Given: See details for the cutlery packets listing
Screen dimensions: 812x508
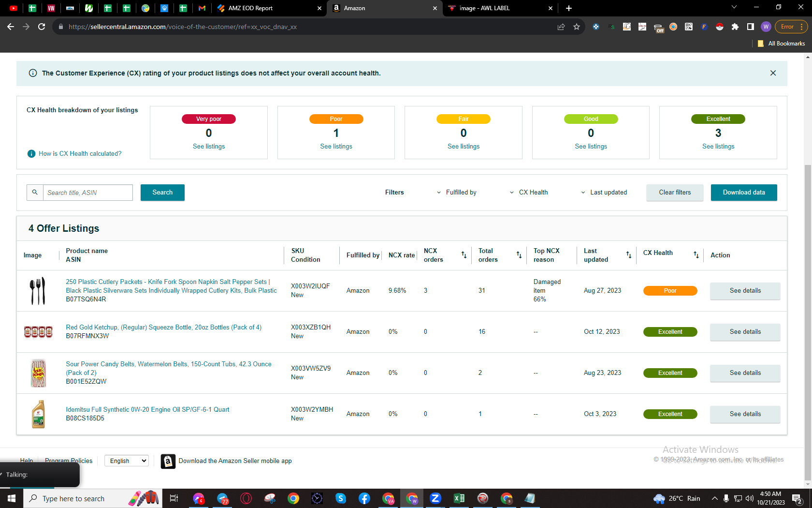Looking at the screenshot, I should pyautogui.click(x=745, y=291).
